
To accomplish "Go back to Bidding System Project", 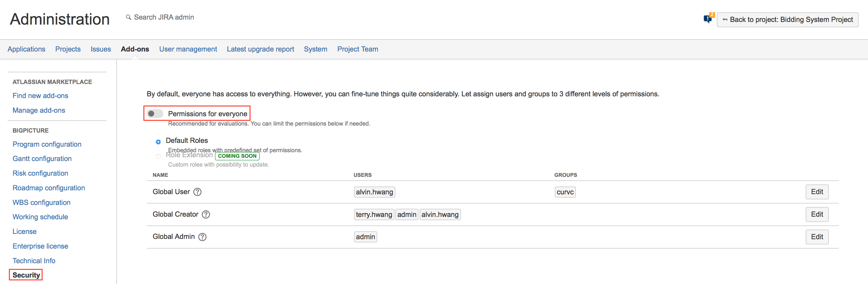I will 787,20.
